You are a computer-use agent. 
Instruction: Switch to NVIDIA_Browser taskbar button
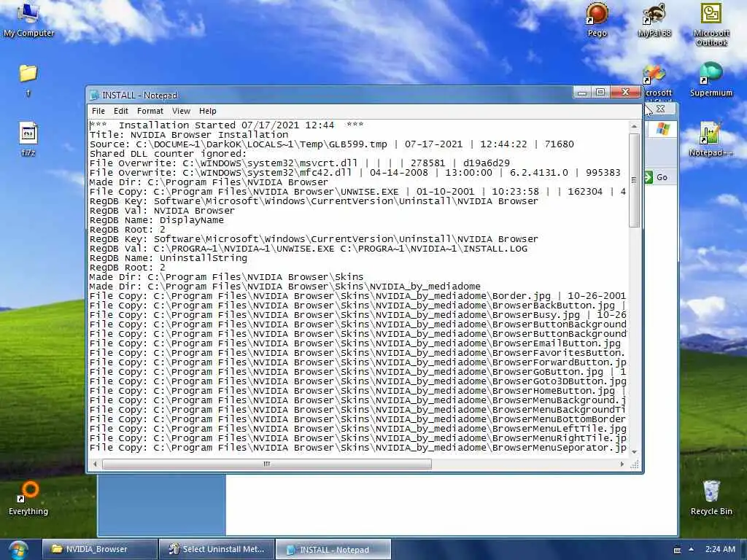(x=99, y=549)
